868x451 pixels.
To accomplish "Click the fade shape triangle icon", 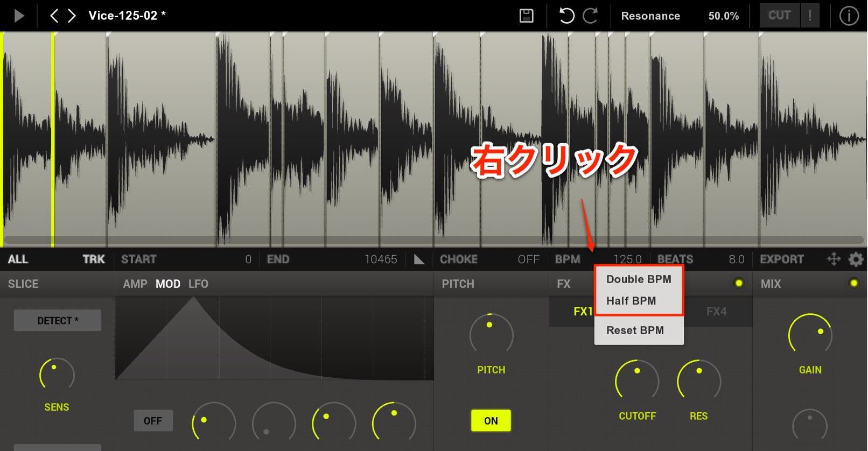I will coord(419,259).
